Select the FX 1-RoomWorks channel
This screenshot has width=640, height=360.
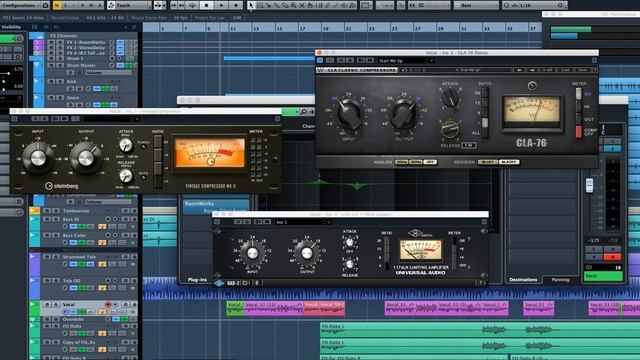click(86, 42)
